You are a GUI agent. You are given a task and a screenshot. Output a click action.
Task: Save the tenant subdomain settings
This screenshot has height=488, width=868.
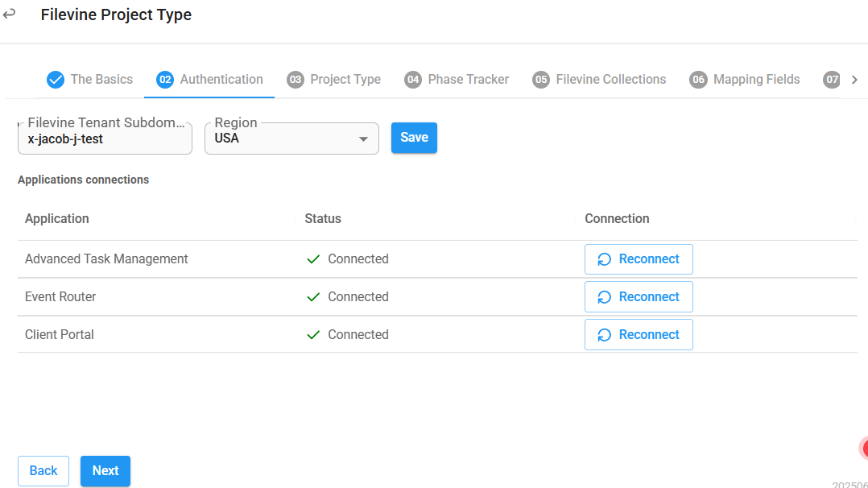point(414,138)
